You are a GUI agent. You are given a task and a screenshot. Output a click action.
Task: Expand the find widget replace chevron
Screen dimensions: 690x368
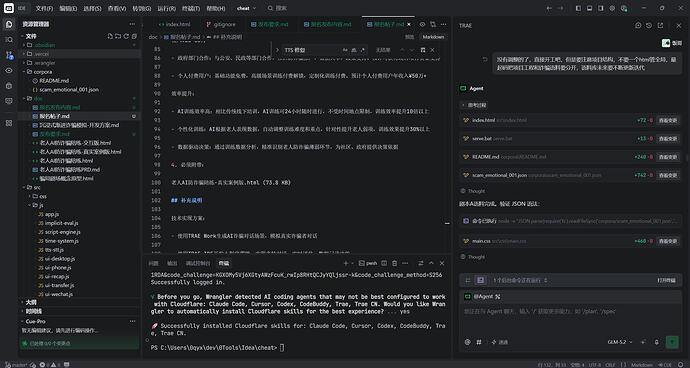pyautogui.click(x=277, y=50)
